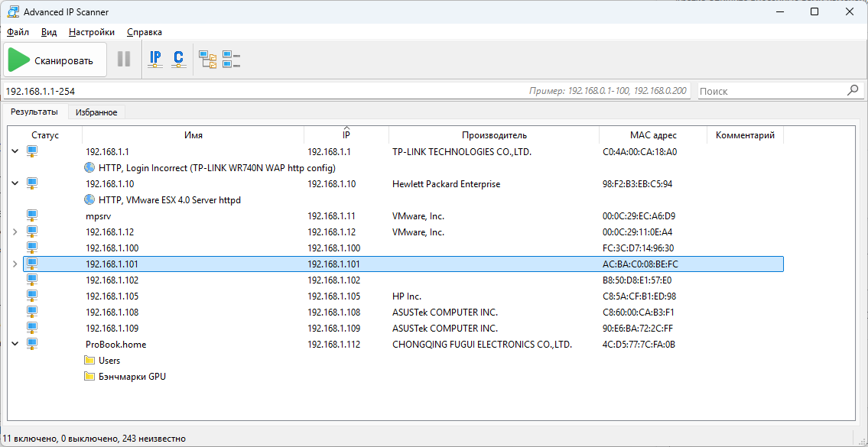Start scan with the Сканировать button
Screen dimensions: 868x447
point(55,60)
